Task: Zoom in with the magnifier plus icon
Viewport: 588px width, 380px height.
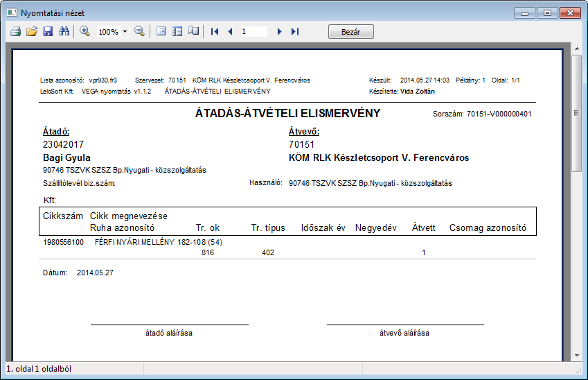Action: [x=84, y=31]
